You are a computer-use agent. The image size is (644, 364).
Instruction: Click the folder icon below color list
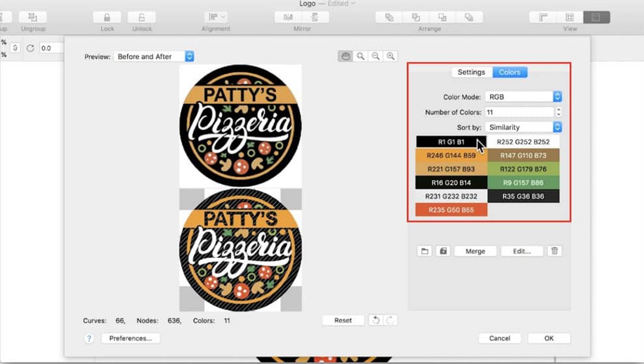(x=425, y=251)
